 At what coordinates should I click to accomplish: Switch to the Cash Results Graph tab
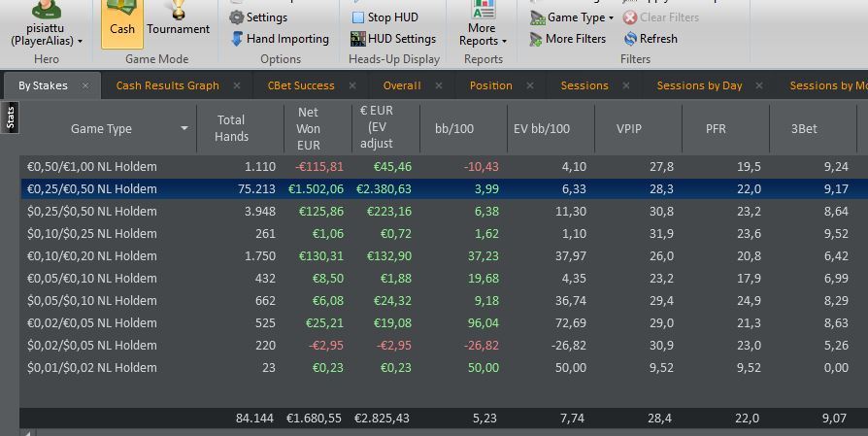167,85
